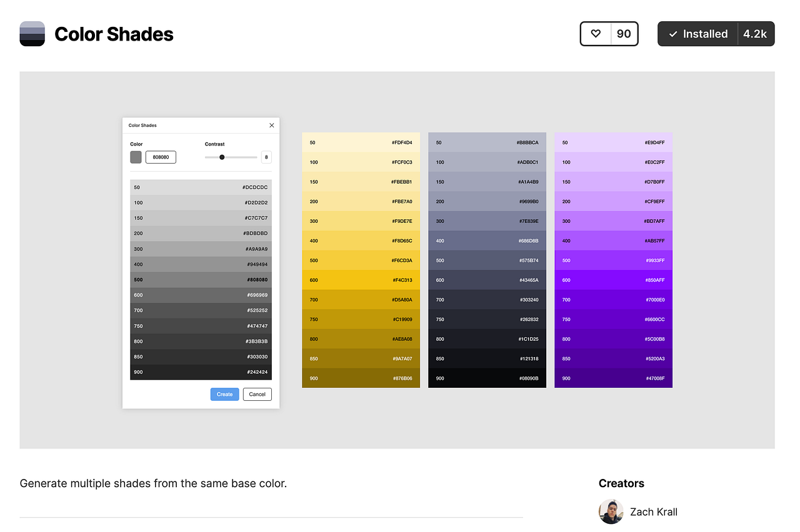The height and width of the screenshot is (532, 800).
Task: Click the contrast value field showing 8
Action: click(266, 157)
